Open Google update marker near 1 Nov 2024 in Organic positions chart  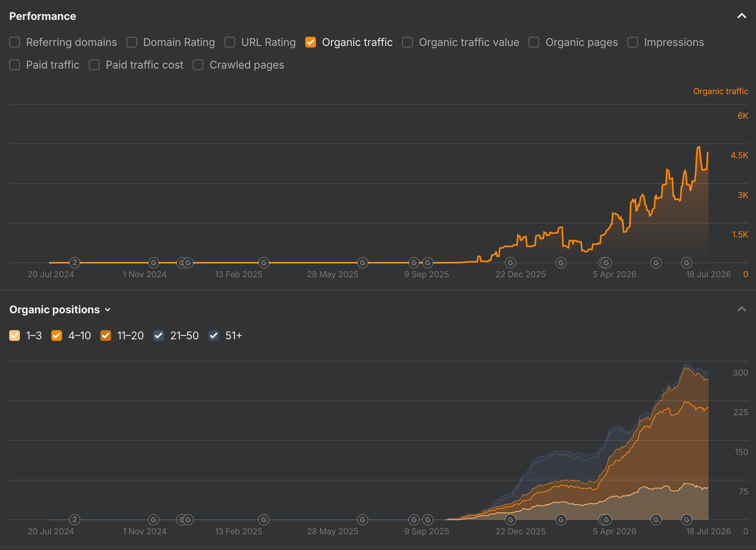tap(154, 520)
